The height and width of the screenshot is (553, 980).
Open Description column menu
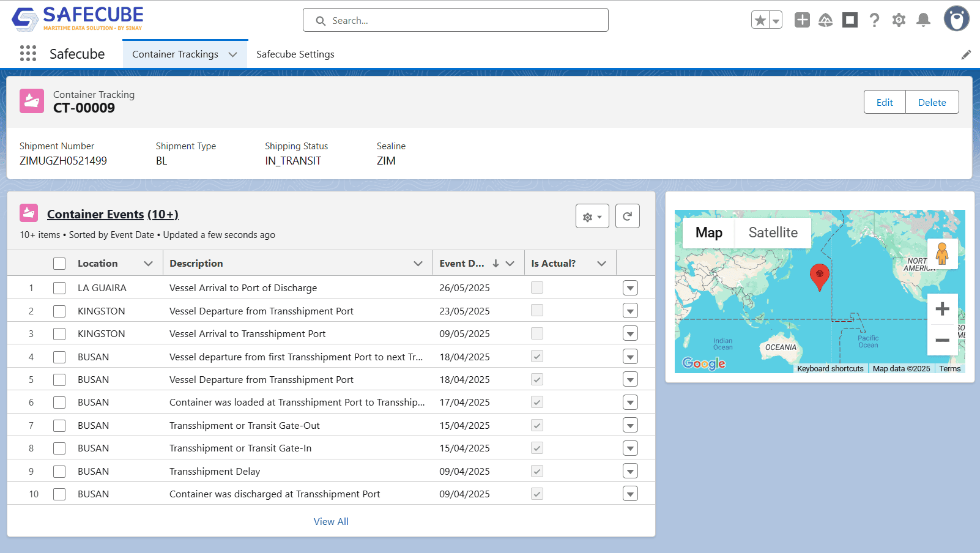coord(418,264)
